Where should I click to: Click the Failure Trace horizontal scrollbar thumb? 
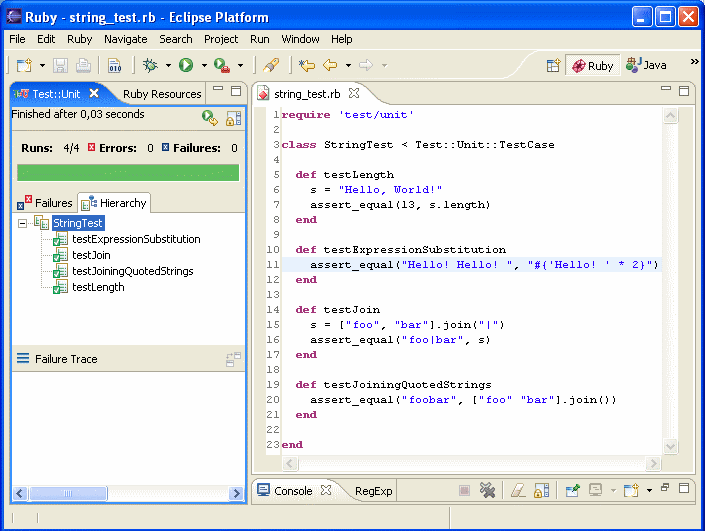(x=68, y=493)
